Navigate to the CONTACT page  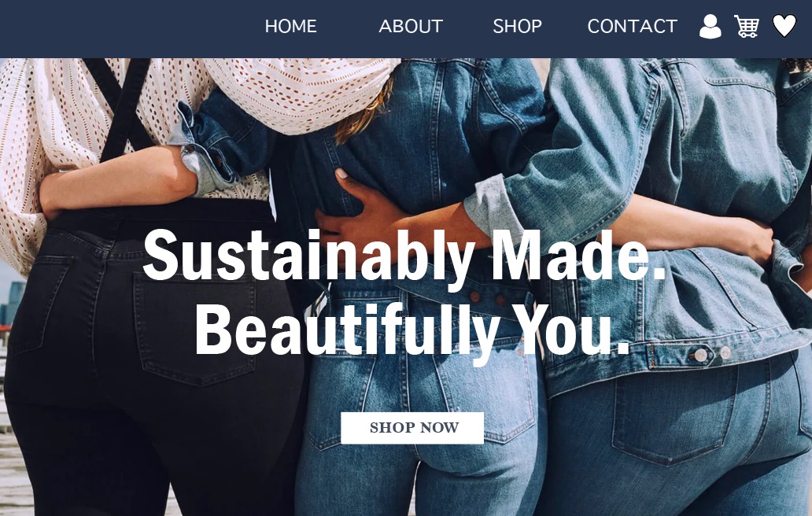[633, 27]
